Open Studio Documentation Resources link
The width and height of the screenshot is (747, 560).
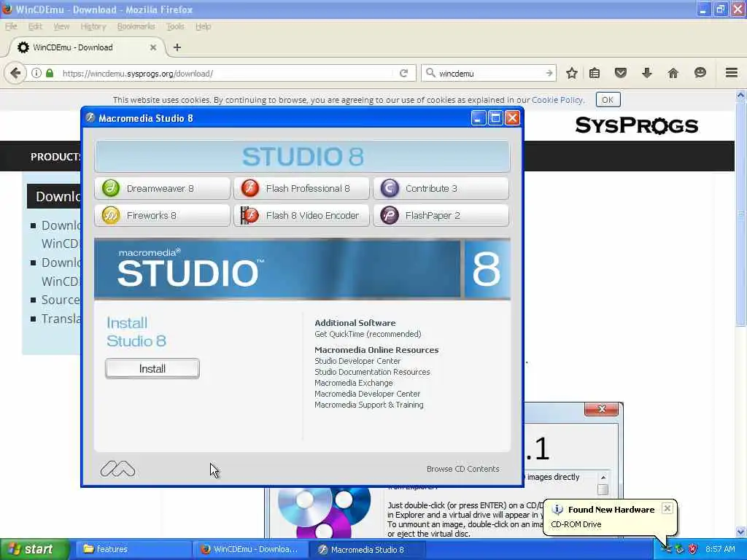[x=372, y=372]
